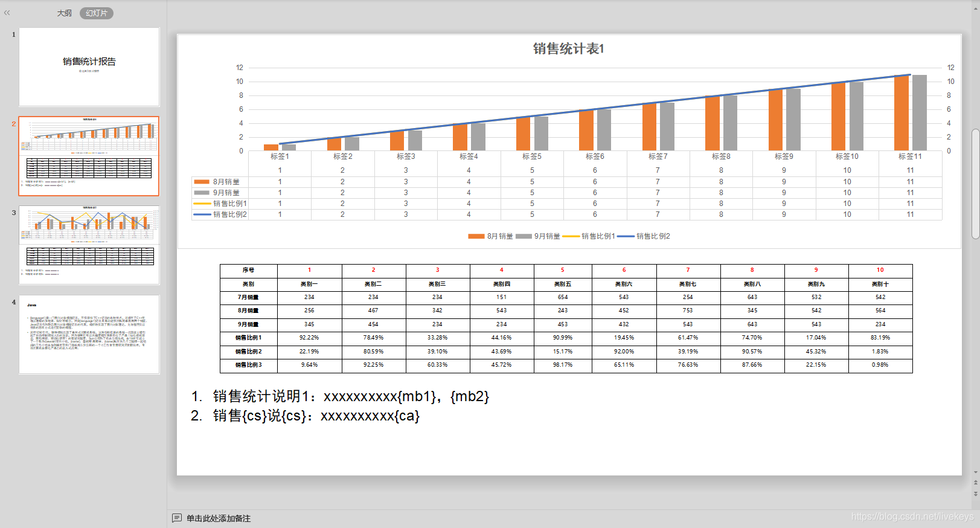Click the table cell containing 92.00%
This screenshot has width=980, height=528.
coord(624,352)
